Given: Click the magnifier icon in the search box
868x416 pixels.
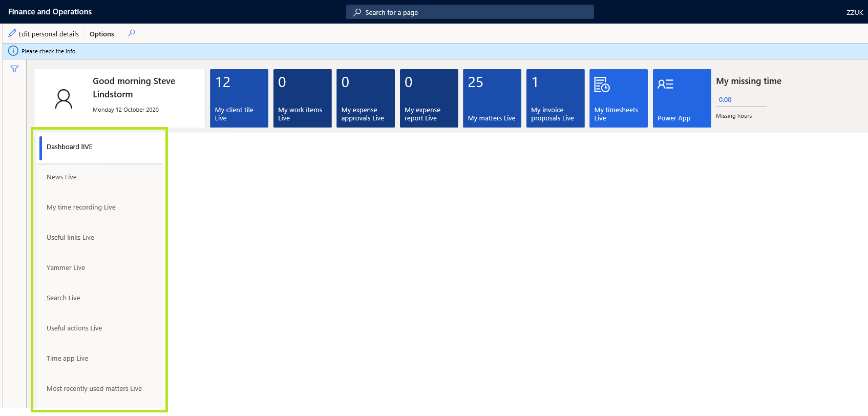Looking at the screenshot, I should 357,12.
